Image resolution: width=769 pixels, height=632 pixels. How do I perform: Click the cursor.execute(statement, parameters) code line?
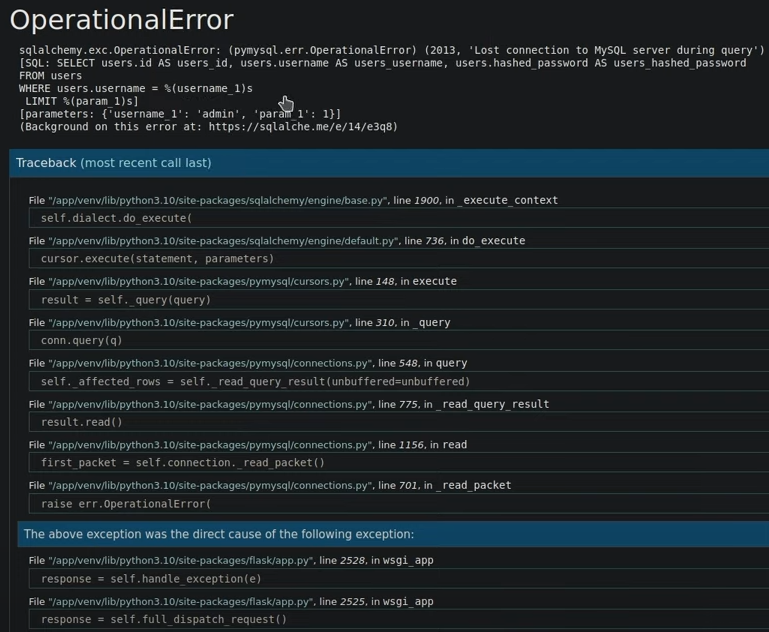coord(157,259)
